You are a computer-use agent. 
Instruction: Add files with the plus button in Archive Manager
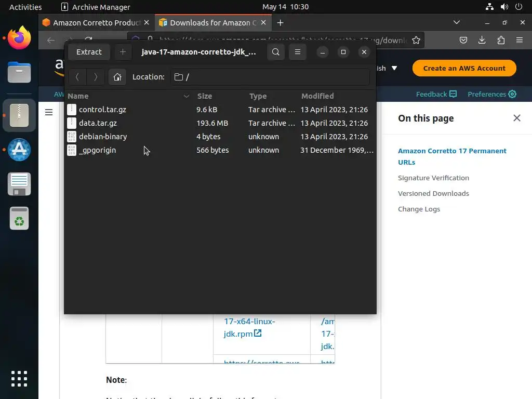123,52
